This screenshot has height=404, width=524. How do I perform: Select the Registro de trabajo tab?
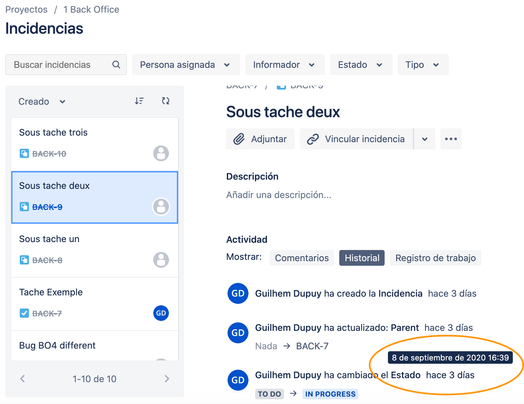(435, 258)
